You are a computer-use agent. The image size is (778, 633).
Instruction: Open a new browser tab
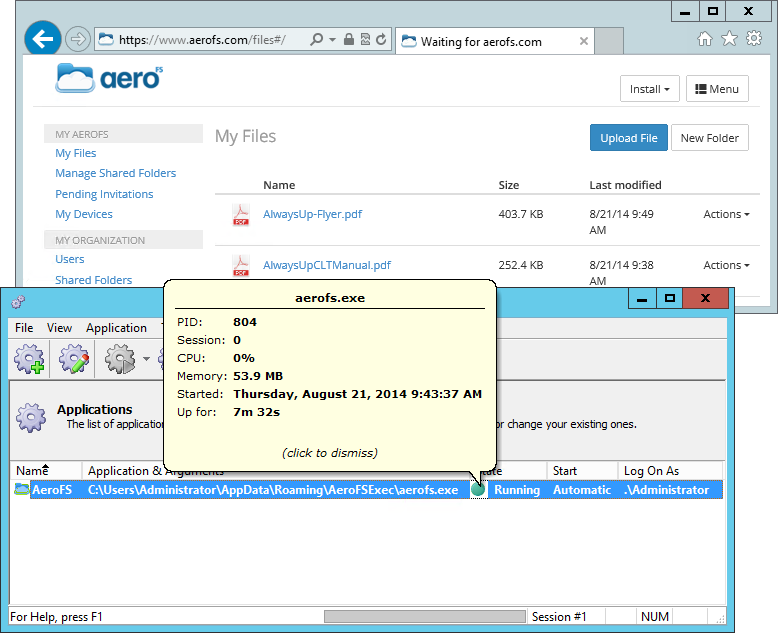point(609,41)
